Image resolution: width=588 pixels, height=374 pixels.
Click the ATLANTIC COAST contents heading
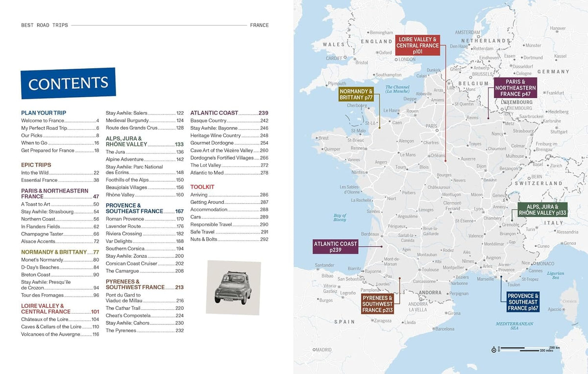click(229, 113)
